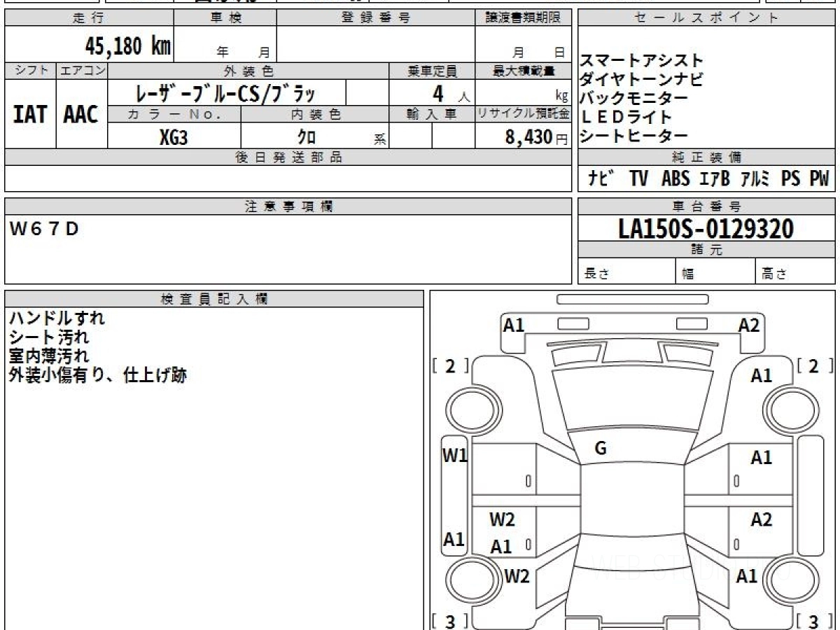
Task: Select the W67D note
Action: tap(45, 229)
